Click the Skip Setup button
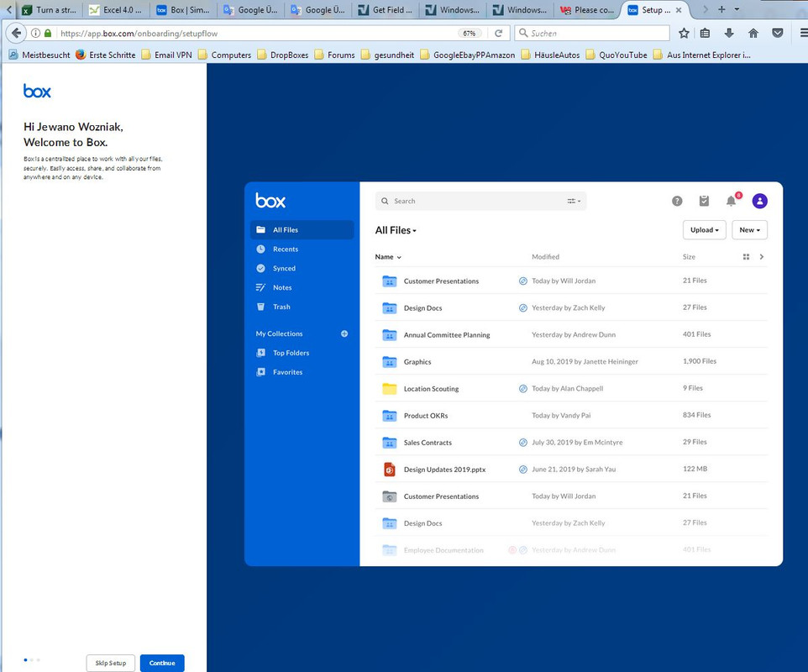The image size is (808, 672). click(x=110, y=663)
